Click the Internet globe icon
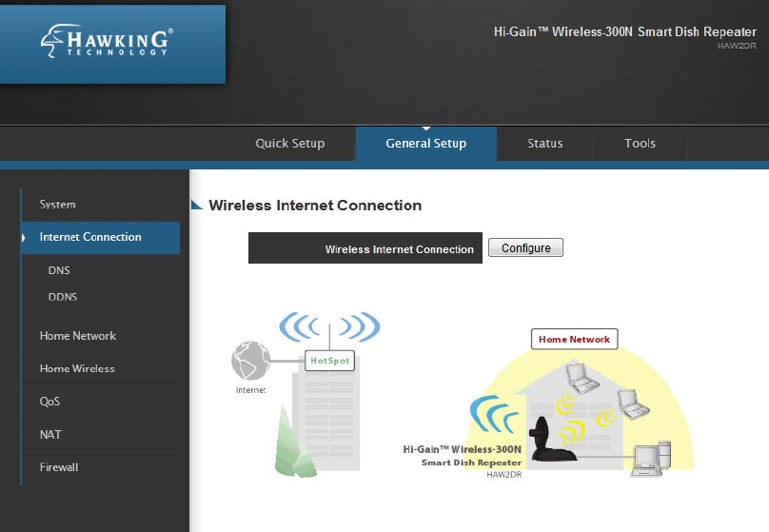The image size is (769, 532). click(250, 361)
